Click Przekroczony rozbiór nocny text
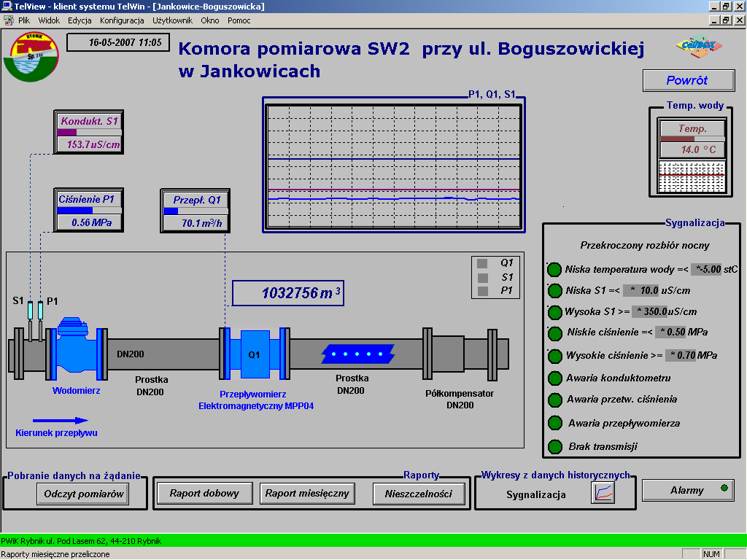The width and height of the screenshot is (747, 560). (x=645, y=245)
